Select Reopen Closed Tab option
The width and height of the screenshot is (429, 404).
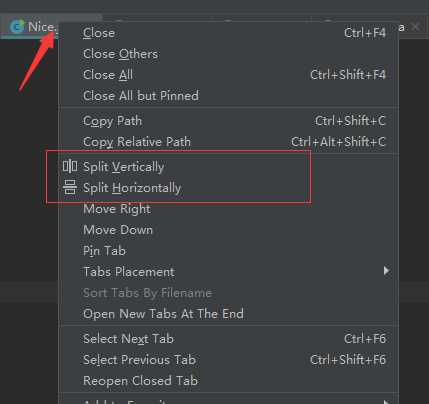229,381
